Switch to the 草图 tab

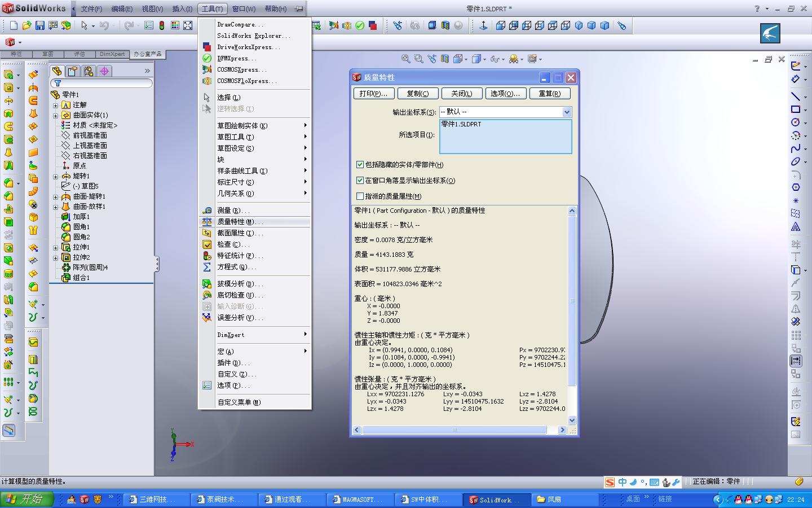click(48, 54)
